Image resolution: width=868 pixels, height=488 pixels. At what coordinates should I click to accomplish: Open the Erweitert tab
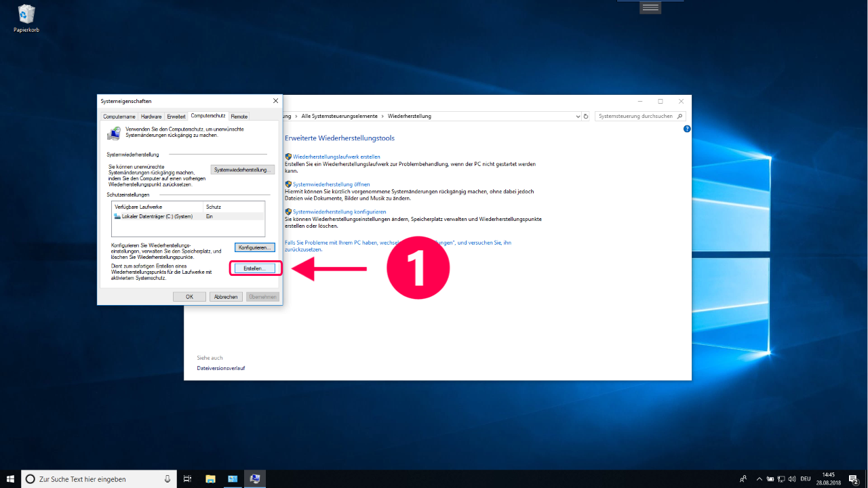coord(176,117)
